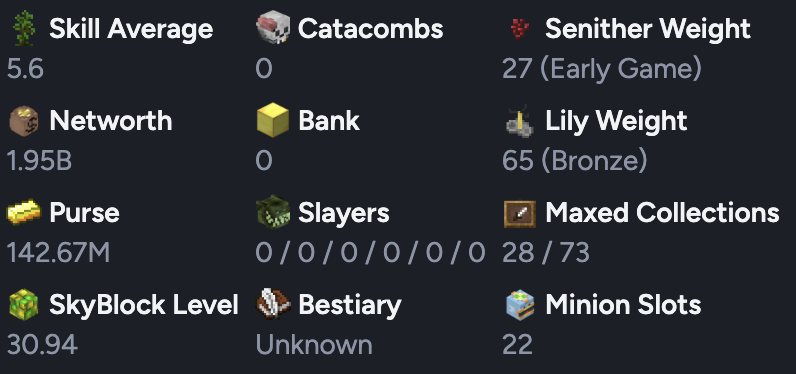Click the Bestiary book icon
This screenshot has height=374, width=796.
coord(273,304)
